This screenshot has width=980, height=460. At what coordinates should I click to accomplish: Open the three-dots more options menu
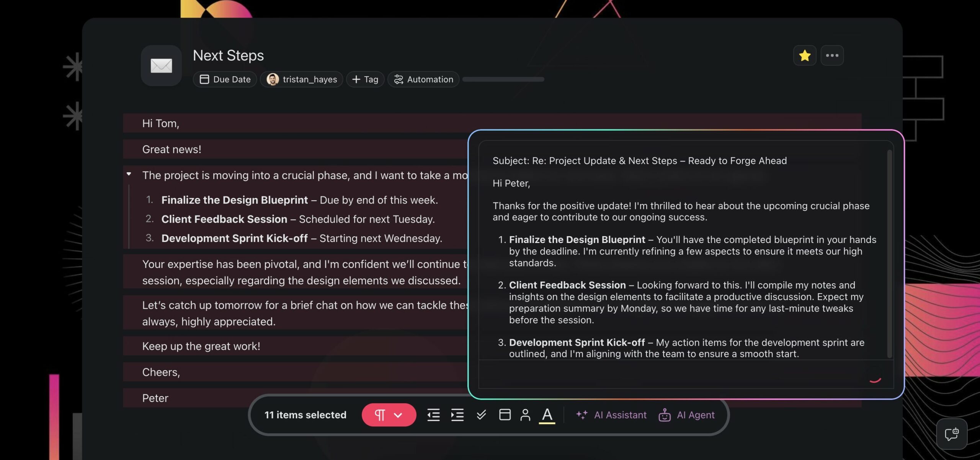832,56
